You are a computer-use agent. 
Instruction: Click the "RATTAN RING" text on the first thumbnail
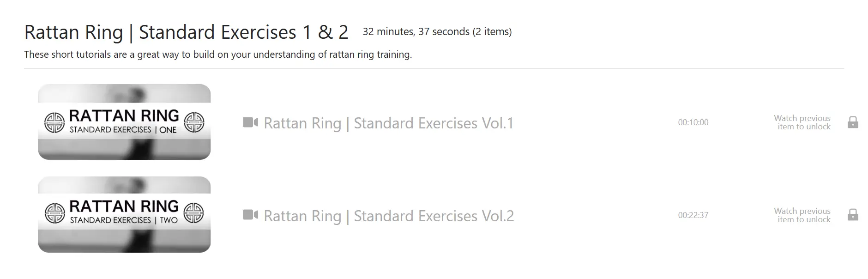coord(124,115)
